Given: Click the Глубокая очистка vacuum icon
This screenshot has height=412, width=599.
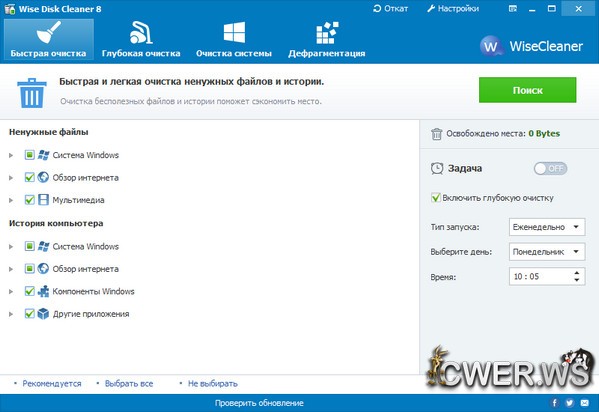Looking at the screenshot, I should (x=141, y=32).
